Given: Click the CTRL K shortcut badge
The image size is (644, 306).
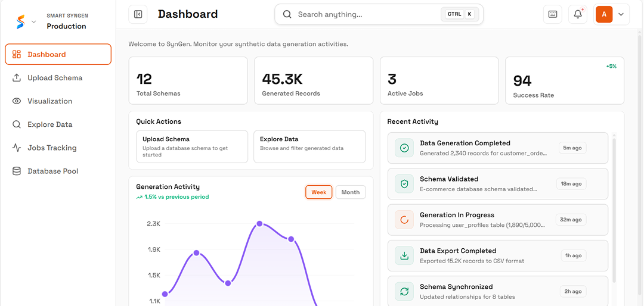Looking at the screenshot, I should [460, 14].
